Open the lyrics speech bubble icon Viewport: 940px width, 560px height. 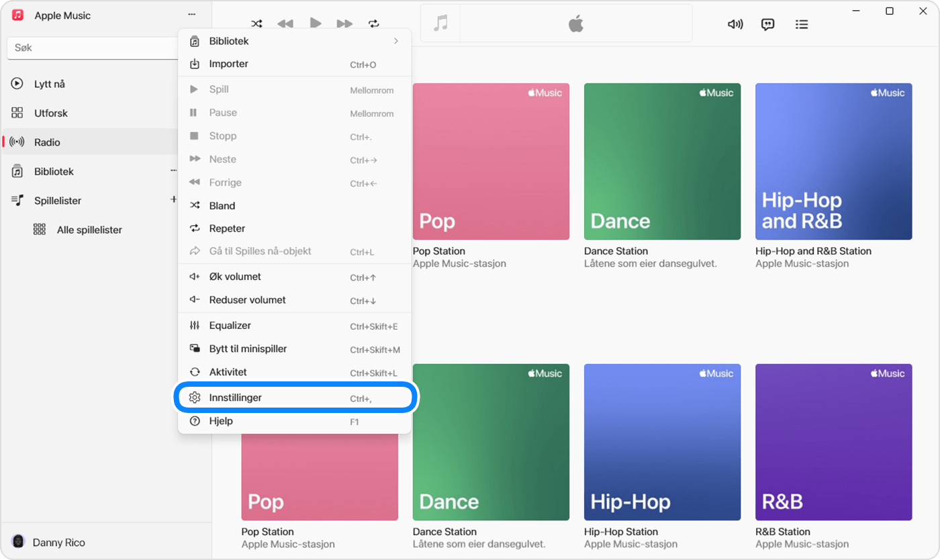coord(768,24)
